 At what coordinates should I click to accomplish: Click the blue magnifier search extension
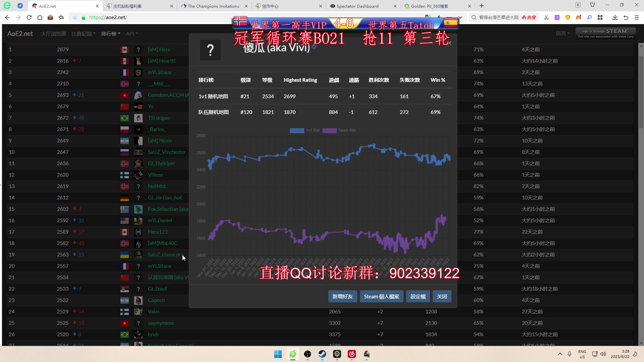[589, 17]
